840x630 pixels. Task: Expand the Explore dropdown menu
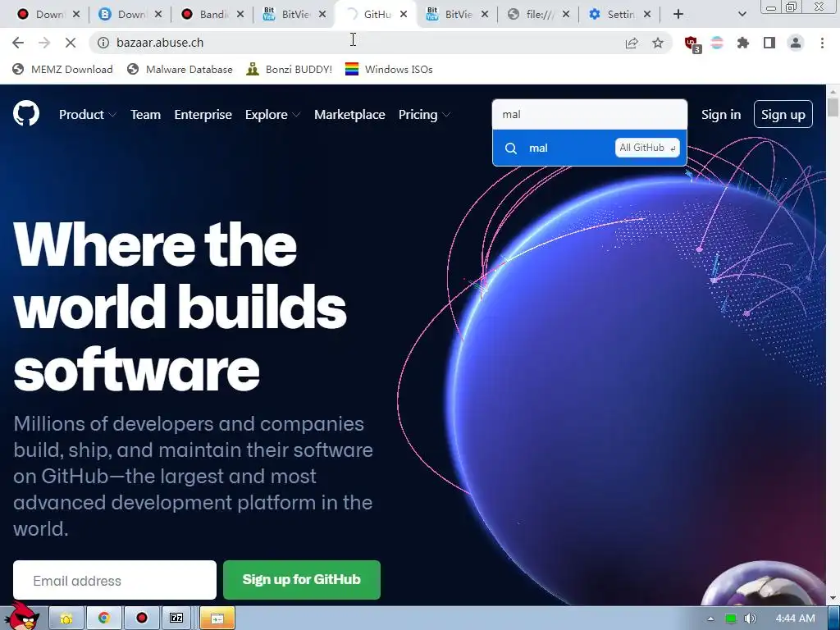click(x=272, y=115)
